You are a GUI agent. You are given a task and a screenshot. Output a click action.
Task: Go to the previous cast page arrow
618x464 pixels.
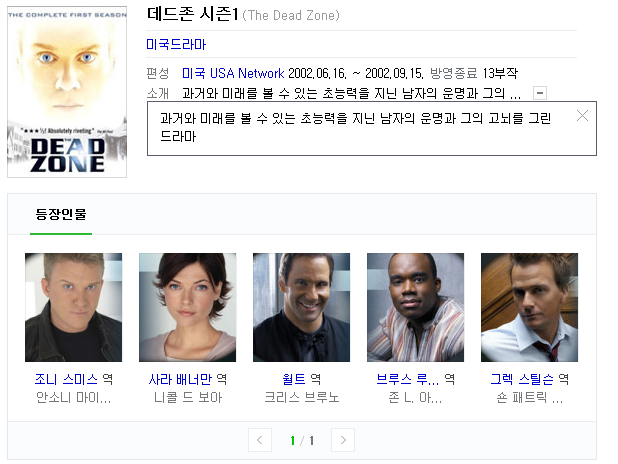[x=260, y=440]
